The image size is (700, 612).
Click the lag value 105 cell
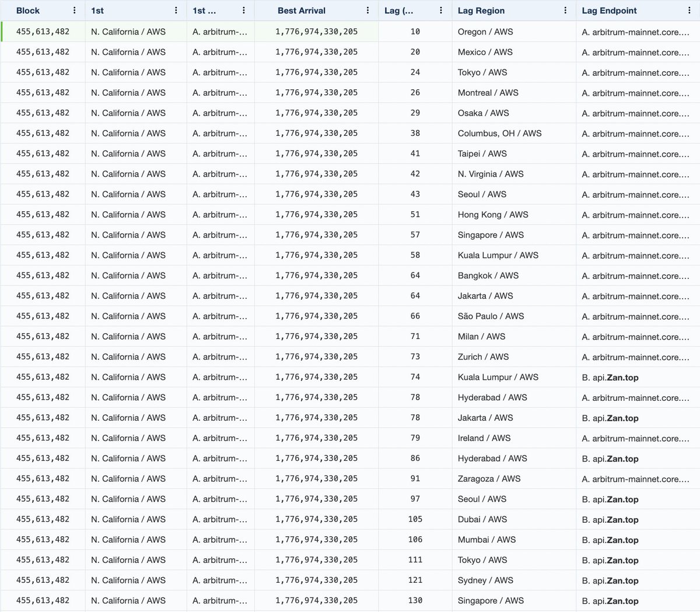pos(415,519)
